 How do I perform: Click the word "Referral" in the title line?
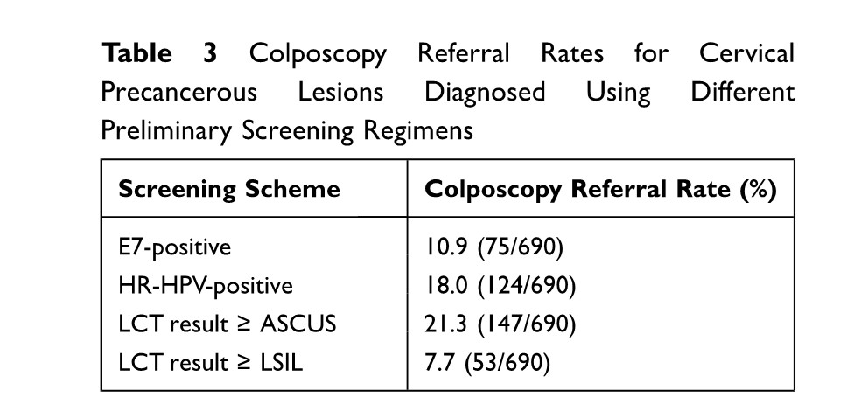tap(463, 53)
